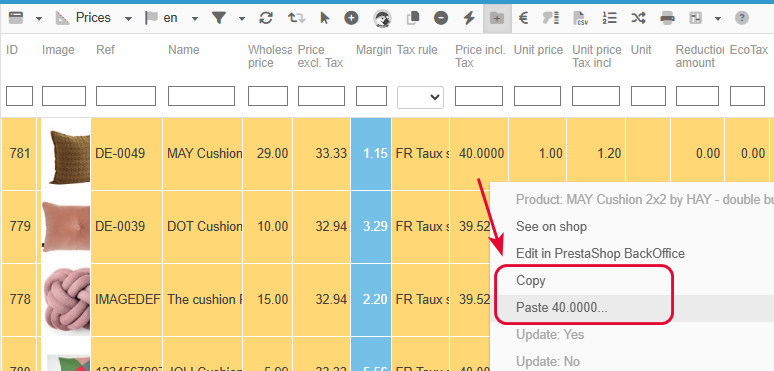Click the duplicate pages icon
The width and height of the screenshot is (774, 371).
(412, 18)
